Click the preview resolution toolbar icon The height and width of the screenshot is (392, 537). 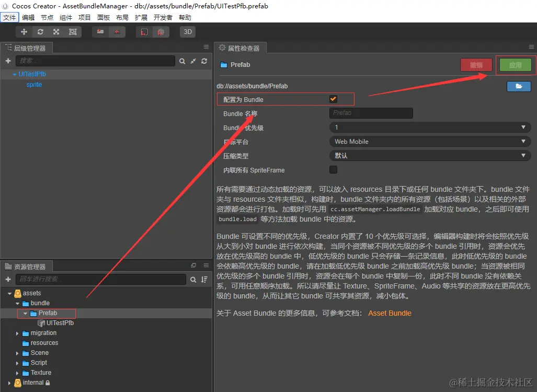pos(144,32)
